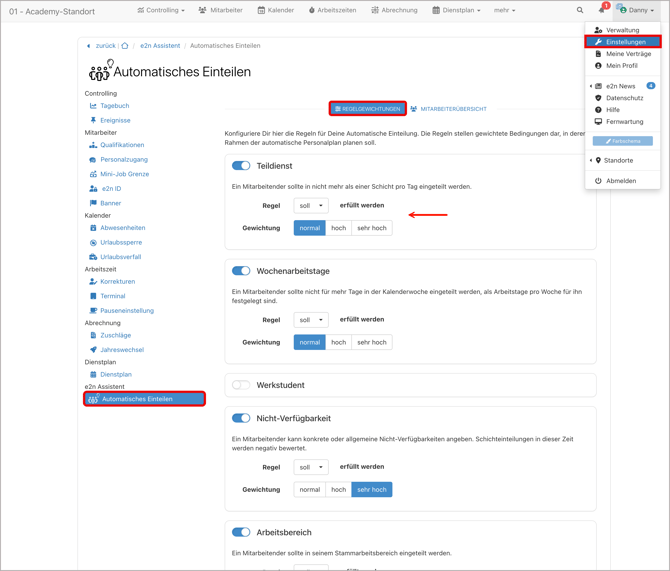The width and height of the screenshot is (670, 571).
Task: Click Fernwartung monitor icon
Action: coord(598,122)
